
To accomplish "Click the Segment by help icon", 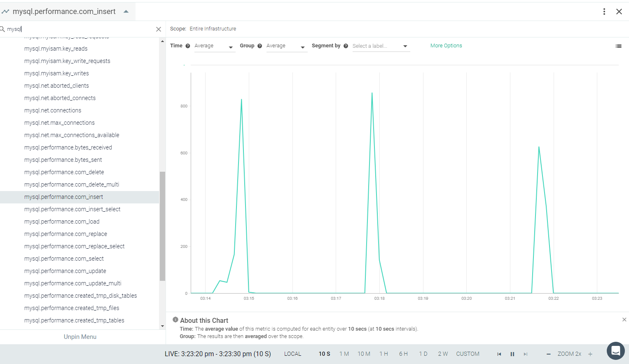I will point(346,46).
